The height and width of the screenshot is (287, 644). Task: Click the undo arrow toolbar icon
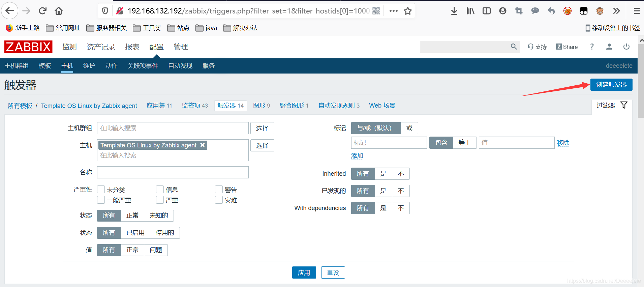(x=551, y=11)
